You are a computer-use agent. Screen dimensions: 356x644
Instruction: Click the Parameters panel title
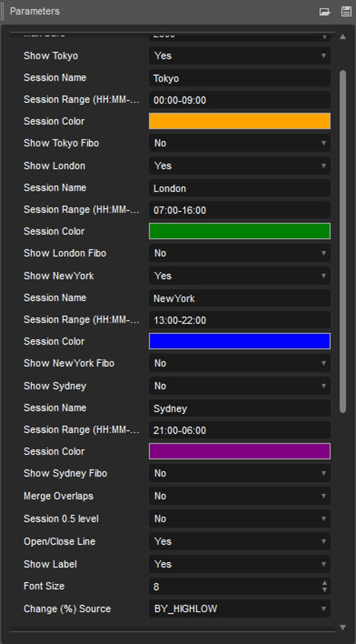35,11
